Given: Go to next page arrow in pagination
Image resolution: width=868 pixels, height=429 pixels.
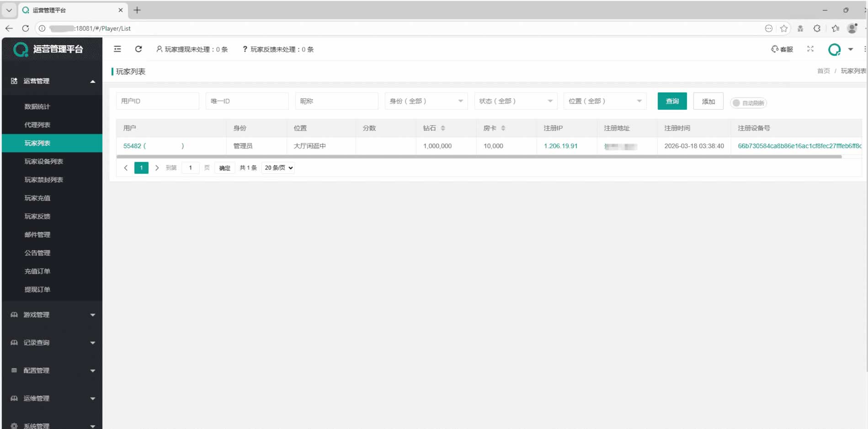Looking at the screenshot, I should [x=157, y=168].
